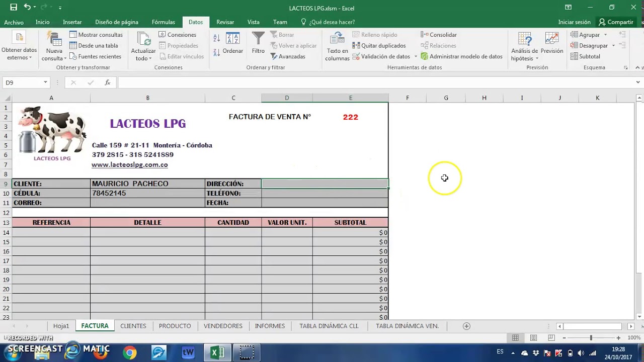Switch to the Vista tab
This screenshot has width=644, height=362.
pos(254,22)
